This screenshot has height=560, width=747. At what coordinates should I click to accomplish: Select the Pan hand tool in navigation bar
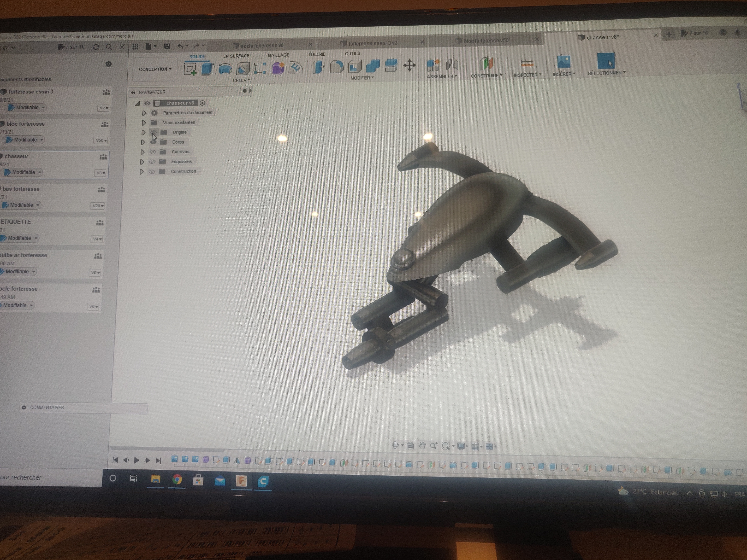pyautogui.click(x=422, y=446)
